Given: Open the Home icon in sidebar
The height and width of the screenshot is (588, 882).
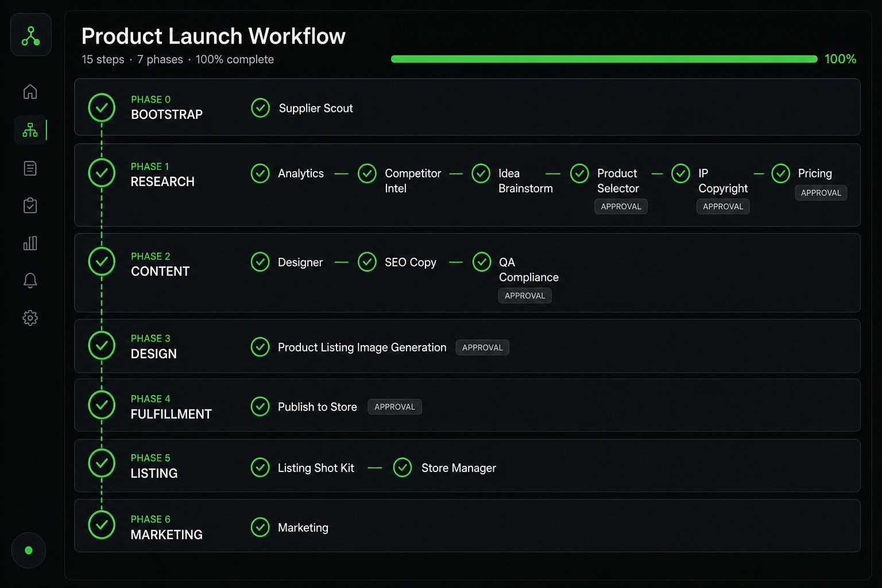Looking at the screenshot, I should (x=30, y=92).
